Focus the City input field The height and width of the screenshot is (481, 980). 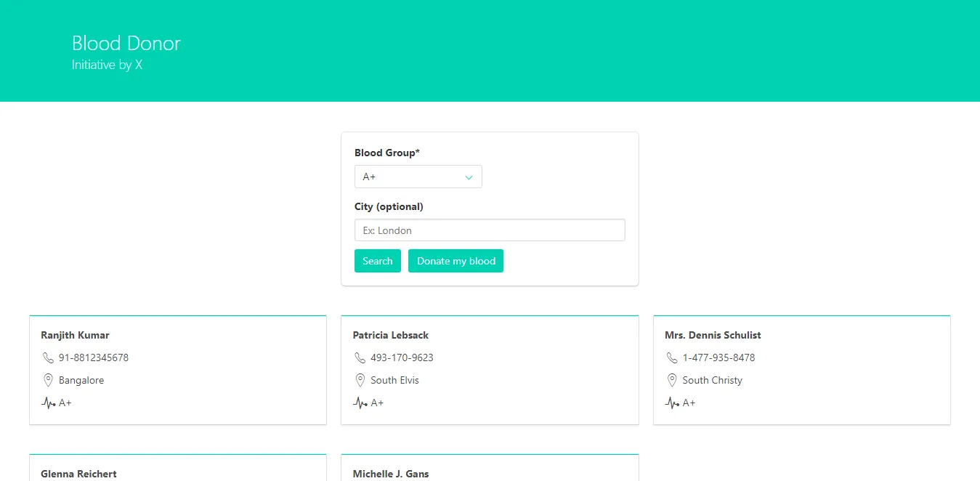[x=490, y=230]
